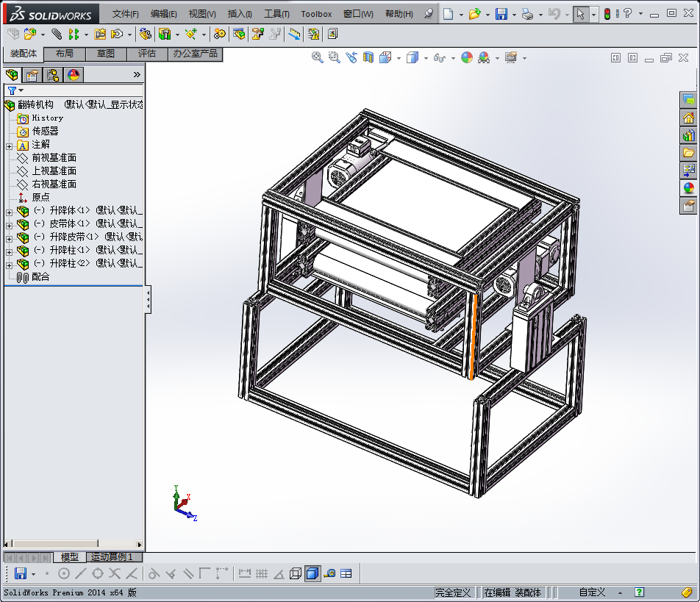
Task: Click the Show Hidden Components icon
Action: [145, 34]
